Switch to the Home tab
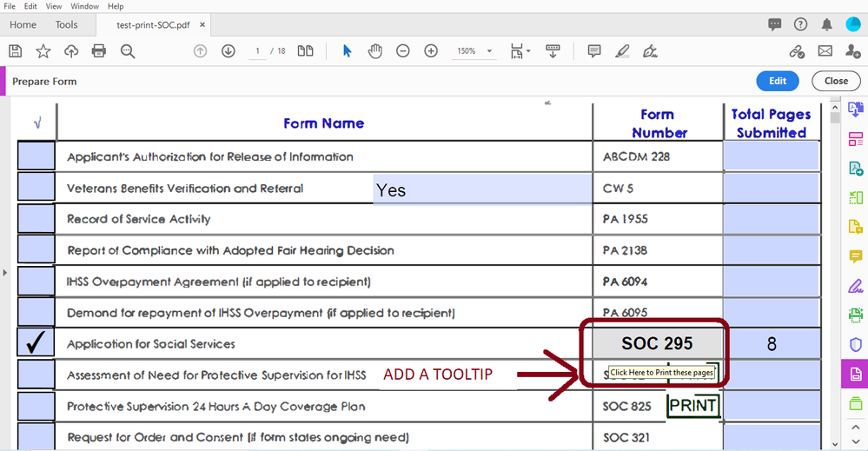The width and height of the screenshot is (868, 451). tap(23, 25)
